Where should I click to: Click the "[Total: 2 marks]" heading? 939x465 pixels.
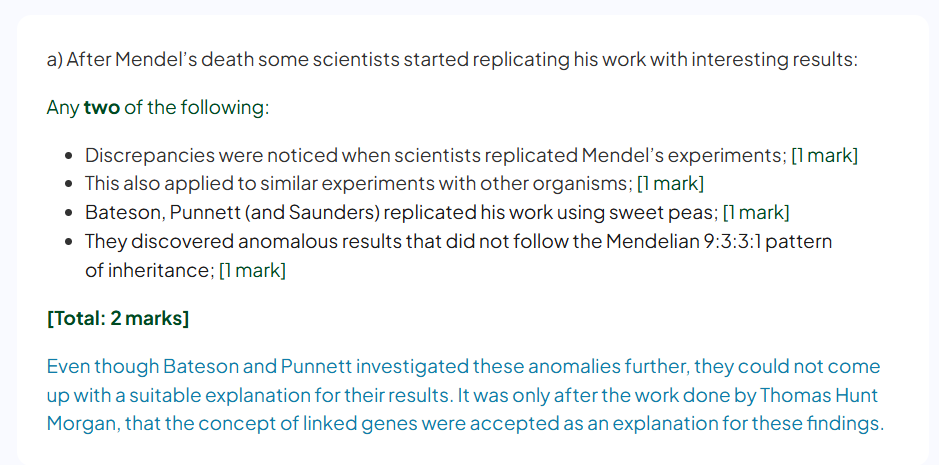[118, 318]
